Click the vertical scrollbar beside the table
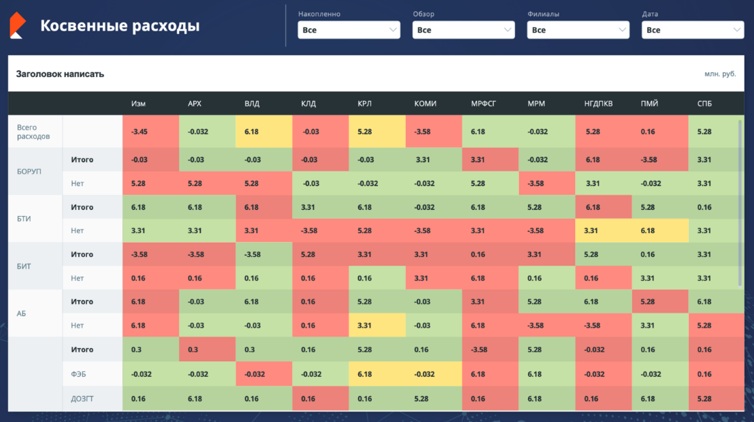 click(x=741, y=250)
